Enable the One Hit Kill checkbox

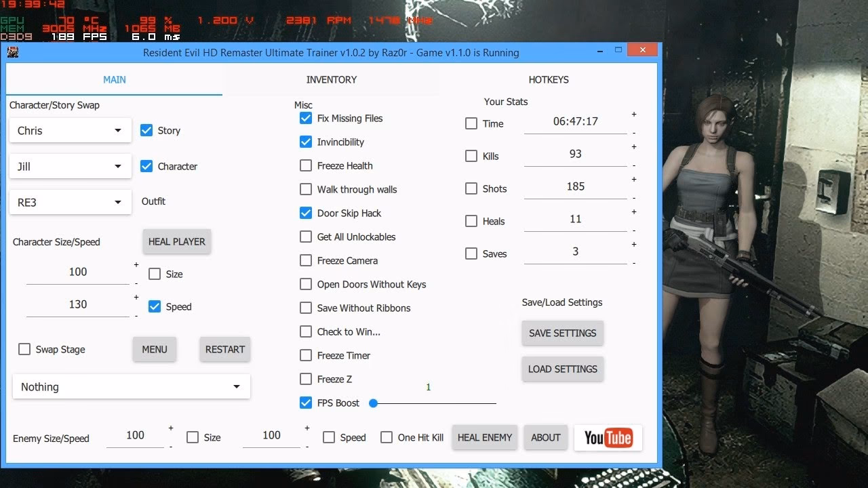pyautogui.click(x=387, y=437)
